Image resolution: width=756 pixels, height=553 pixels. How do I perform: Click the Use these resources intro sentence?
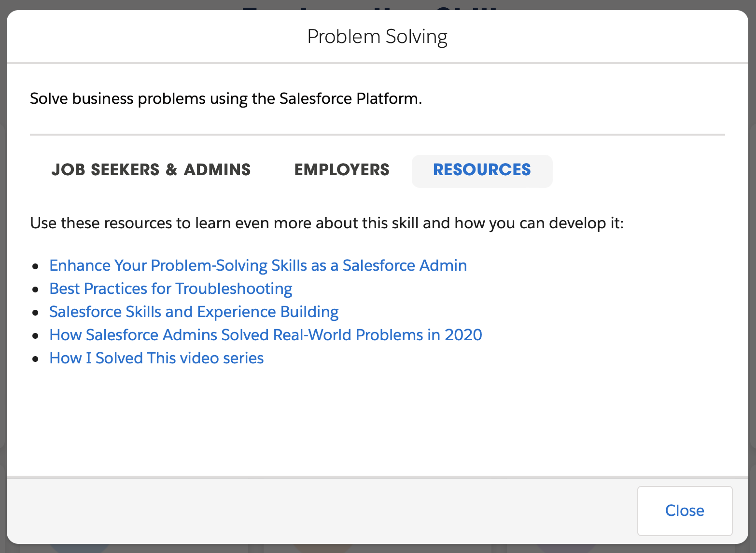point(326,223)
